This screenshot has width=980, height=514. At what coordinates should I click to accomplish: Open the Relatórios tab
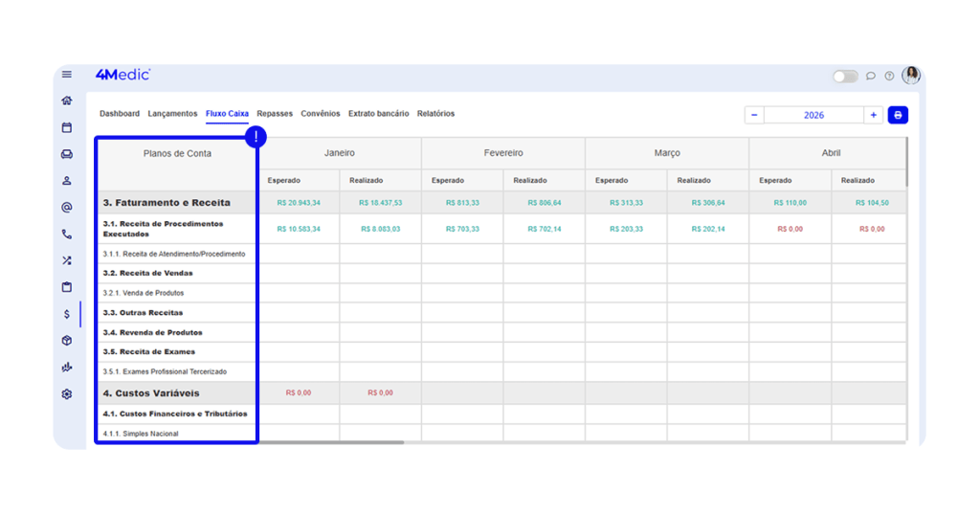click(435, 114)
